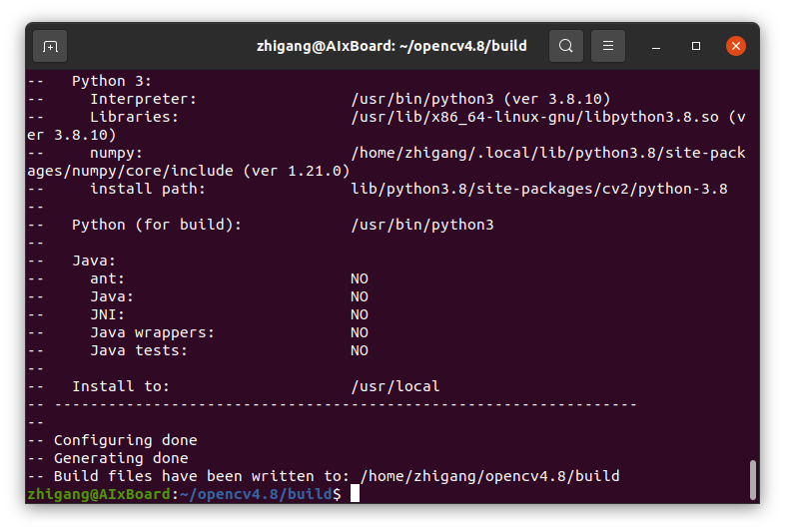The height and width of the screenshot is (532, 785).
Task: Click the terminal scrollbar thumb
Action: coord(752,479)
